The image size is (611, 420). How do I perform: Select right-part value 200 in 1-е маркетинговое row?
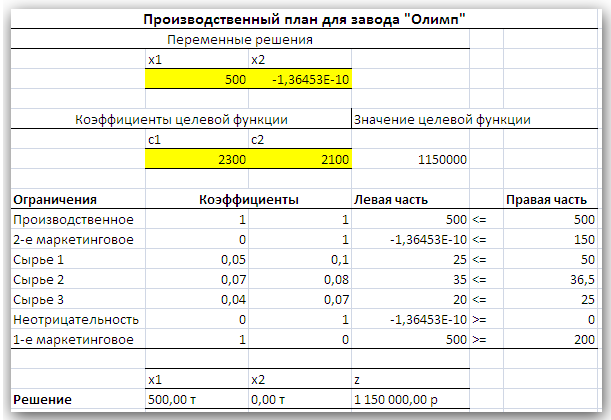550,339
